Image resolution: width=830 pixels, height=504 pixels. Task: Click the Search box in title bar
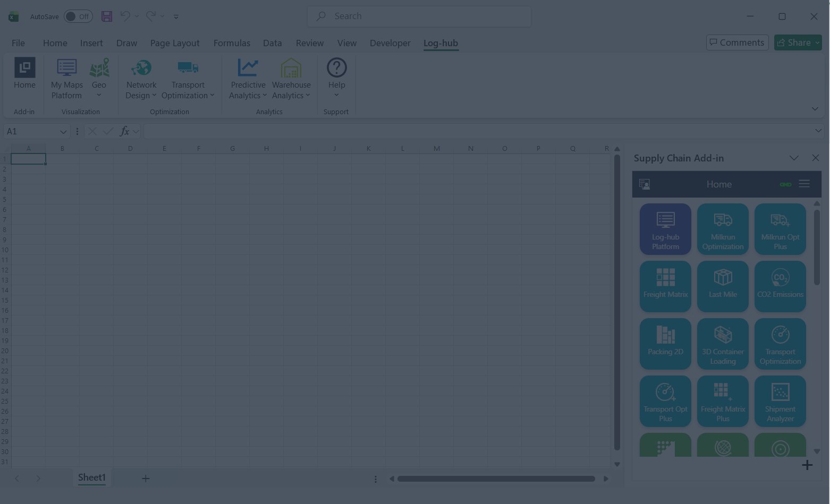point(419,16)
